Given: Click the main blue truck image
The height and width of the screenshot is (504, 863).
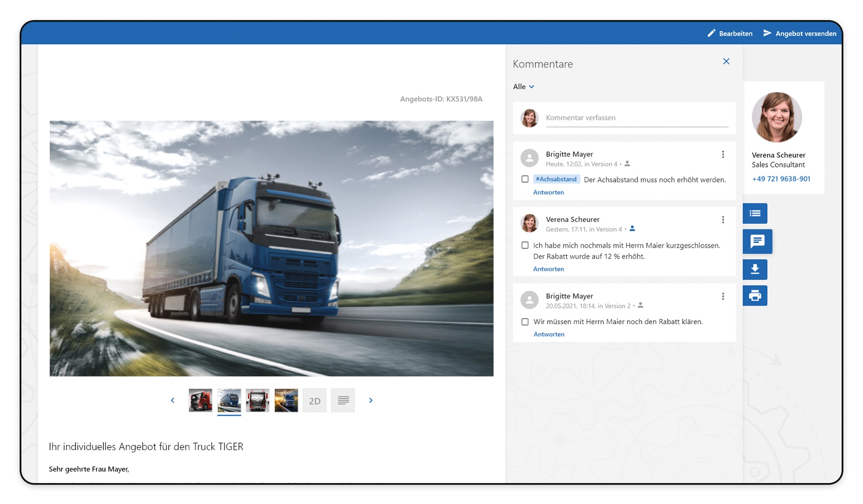Looking at the screenshot, I should (271, 248).
